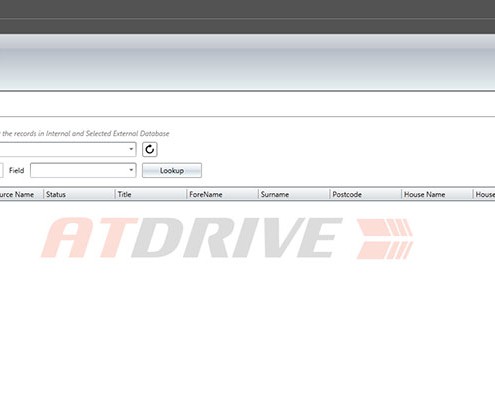Sort by Title column header

pyautogui.click(x=151, y=194)
